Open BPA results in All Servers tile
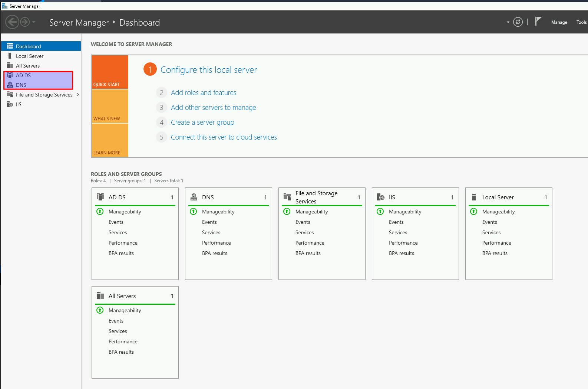Screen dimensions: 588x389 (x=121, y=352)
